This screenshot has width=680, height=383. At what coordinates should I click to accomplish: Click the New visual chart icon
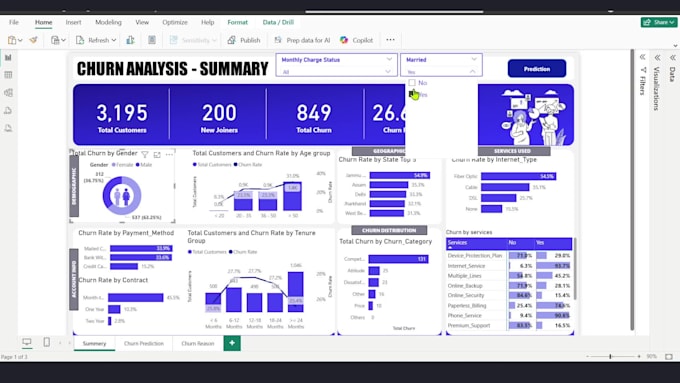pyautogui.click(x=130, y=40)
